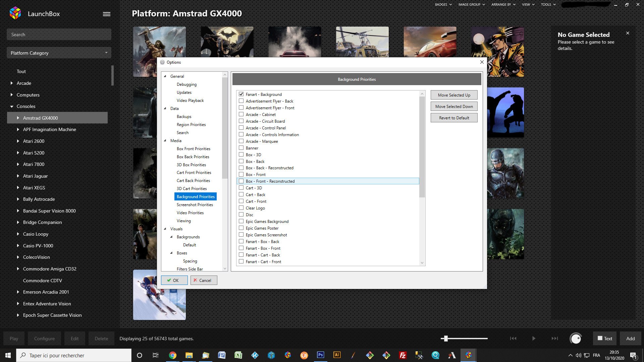Close the Options dialog

pos(482,62)
